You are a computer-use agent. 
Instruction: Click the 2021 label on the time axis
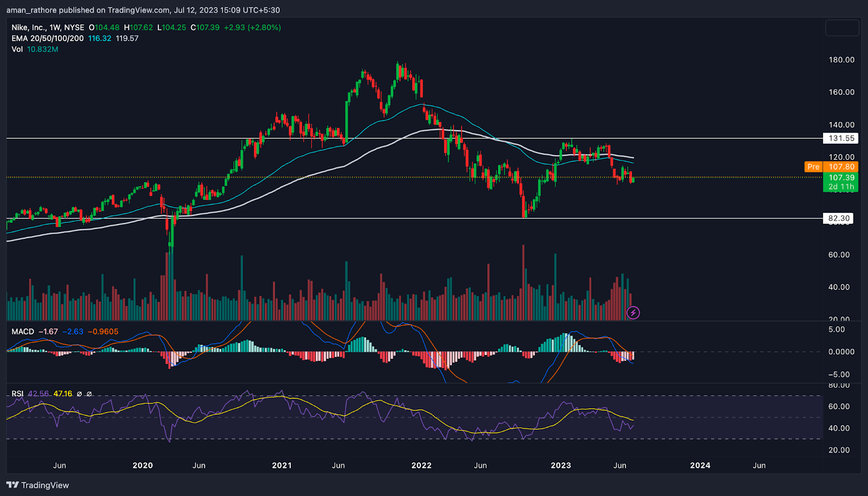(x=282, y=466)
